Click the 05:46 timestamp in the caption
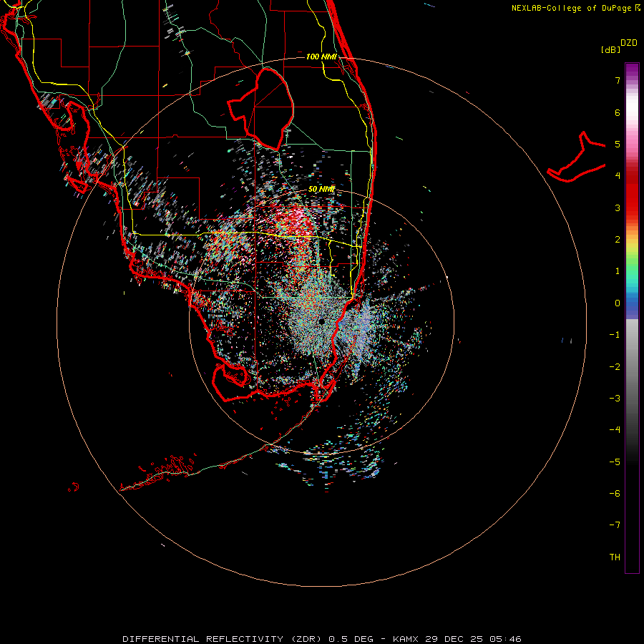The width and height of the screenshot is (644, 644). coord(506,639)
